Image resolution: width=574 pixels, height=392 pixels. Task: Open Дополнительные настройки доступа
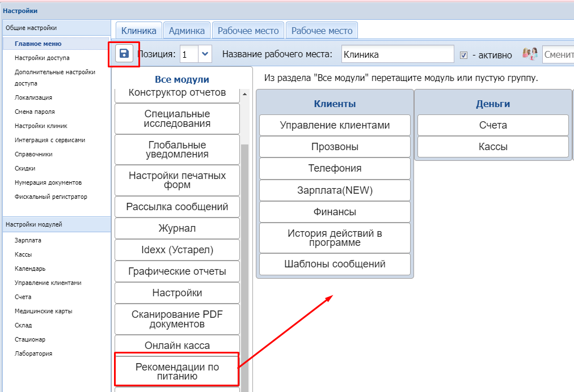pyautogui.click(x=55, y=78)
